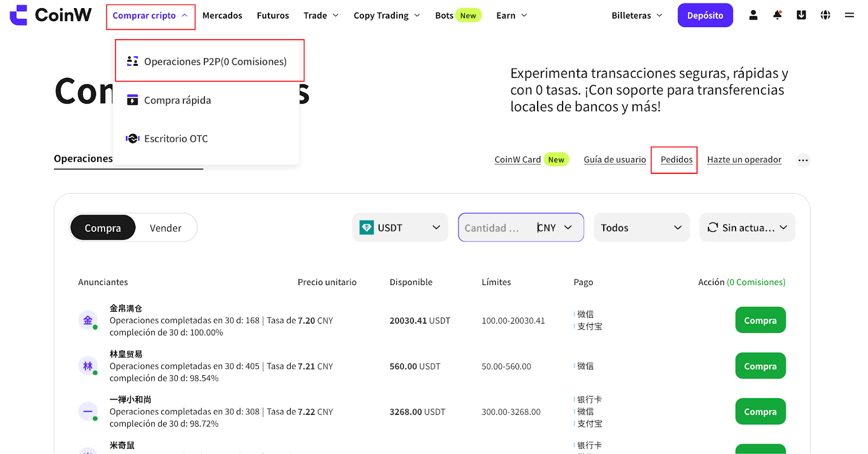Click the (0 Comisiones) green label
The image size is (868, 454).
[756, 282]
